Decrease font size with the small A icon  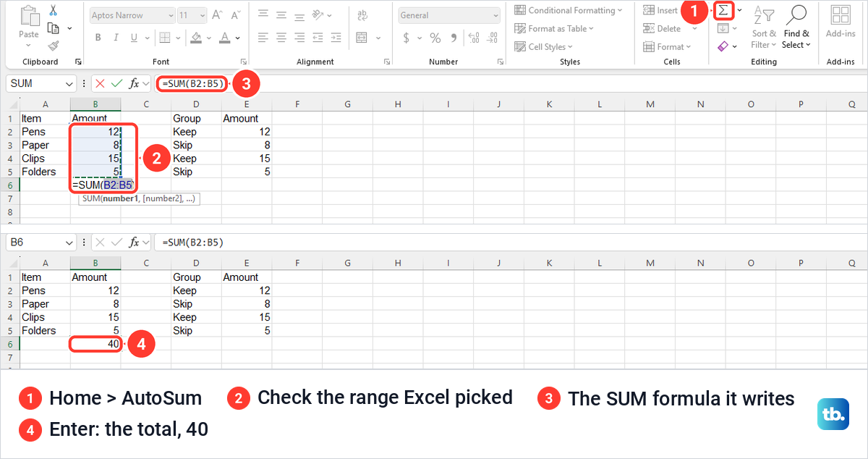click(x=236, y=15)
